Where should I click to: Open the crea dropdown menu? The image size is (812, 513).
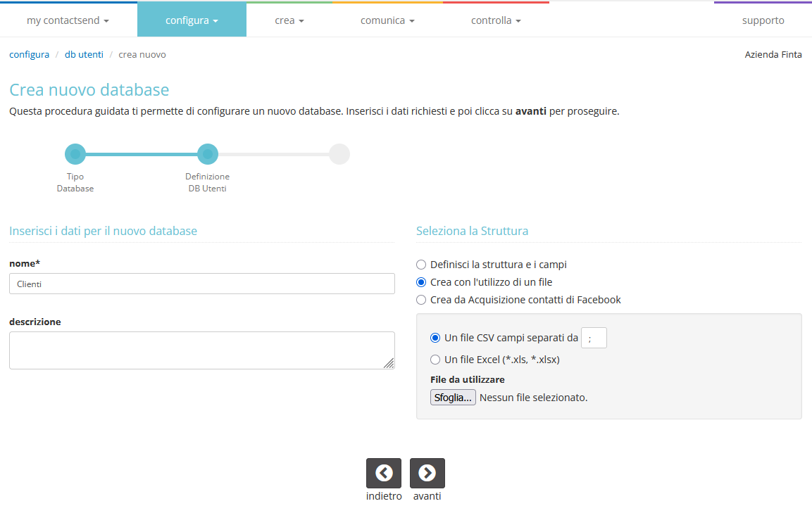click(x=289, y=20)
